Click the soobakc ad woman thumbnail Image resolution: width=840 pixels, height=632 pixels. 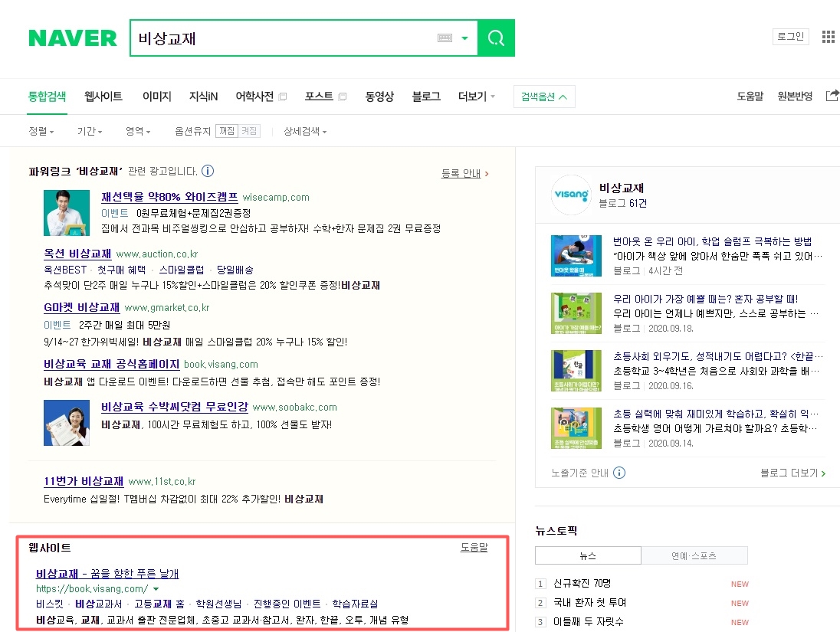tap(67, 423)
